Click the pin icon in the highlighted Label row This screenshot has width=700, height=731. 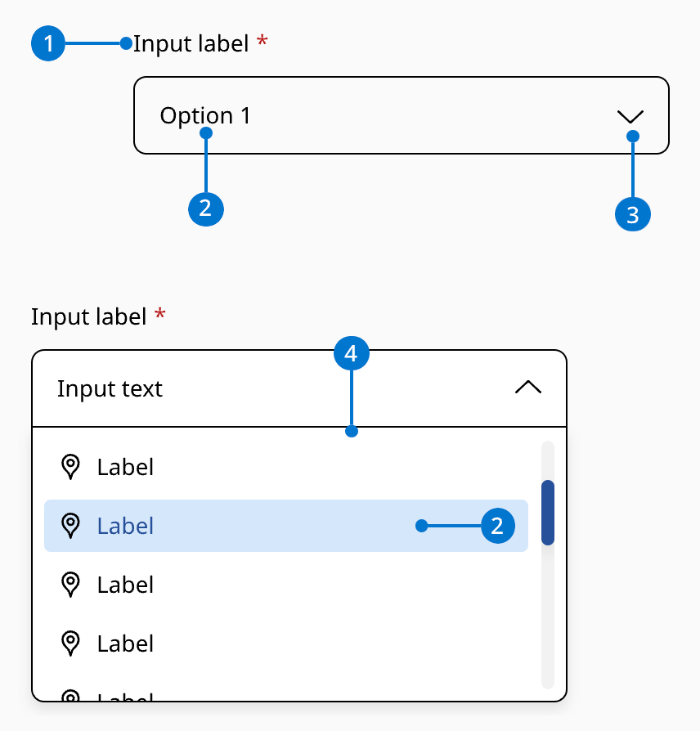coord(71,526)
